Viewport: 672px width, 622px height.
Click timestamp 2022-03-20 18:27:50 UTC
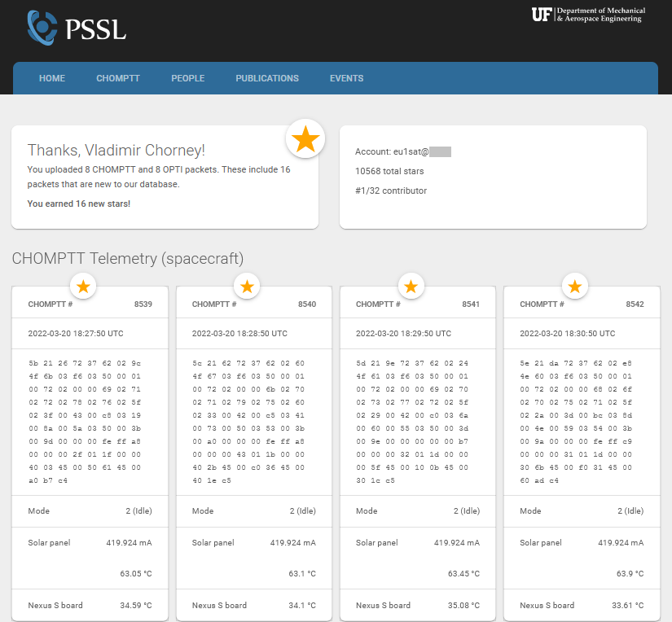(76, 333)
